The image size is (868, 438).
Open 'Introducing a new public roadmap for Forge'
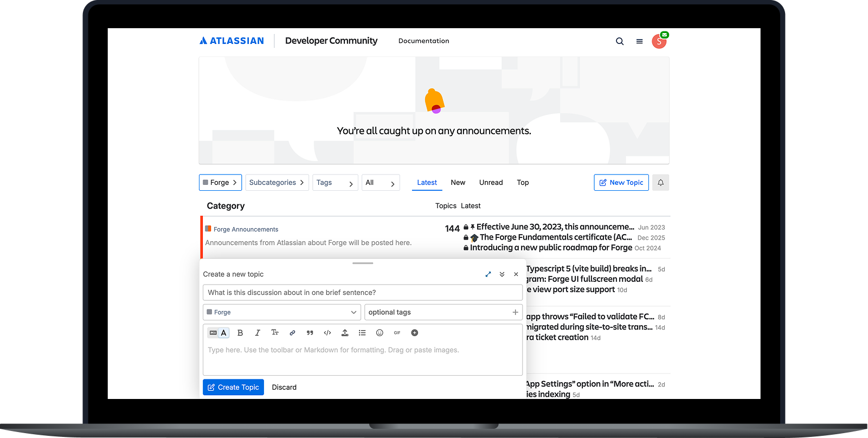coord(551,248)
